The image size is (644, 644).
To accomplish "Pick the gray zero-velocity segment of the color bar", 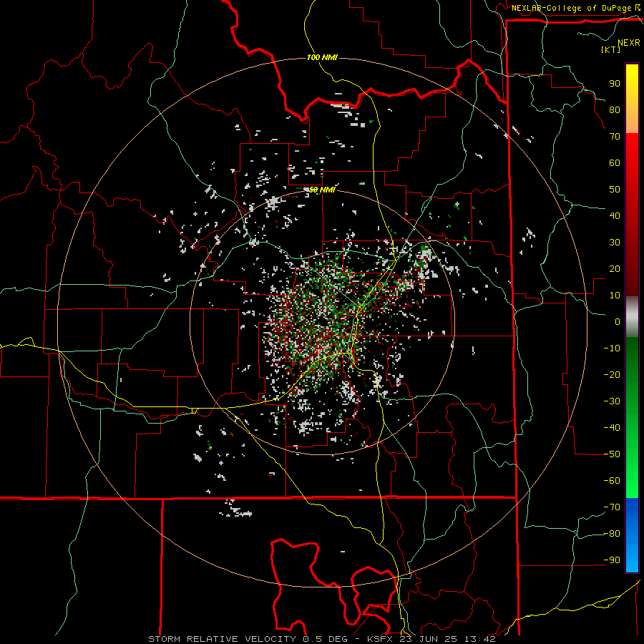I will (x=632, y=317).
